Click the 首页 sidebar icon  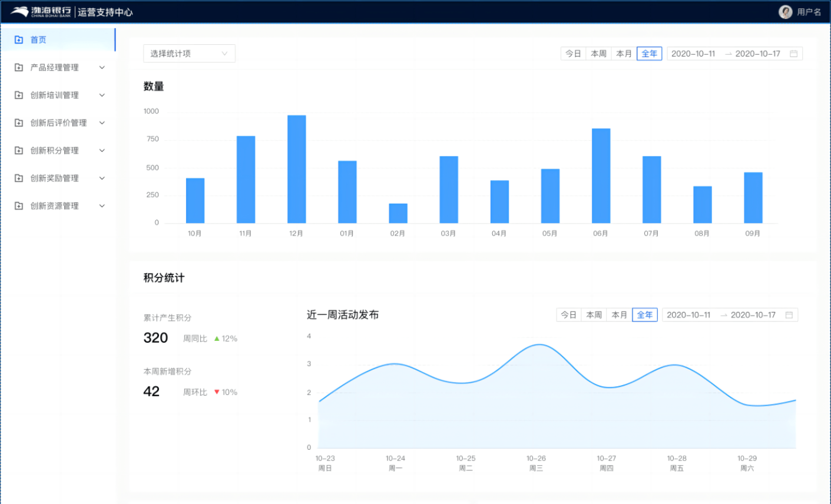click(19, 40)
